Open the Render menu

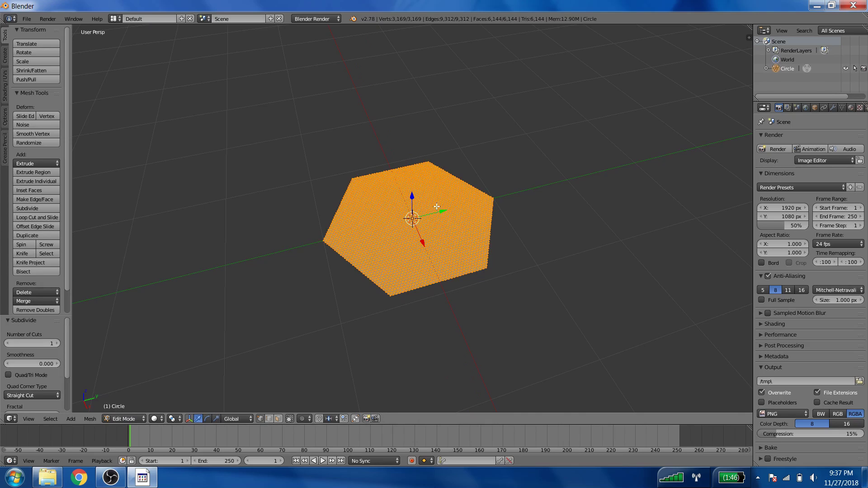pyautogui.click(x=47, y=19)
